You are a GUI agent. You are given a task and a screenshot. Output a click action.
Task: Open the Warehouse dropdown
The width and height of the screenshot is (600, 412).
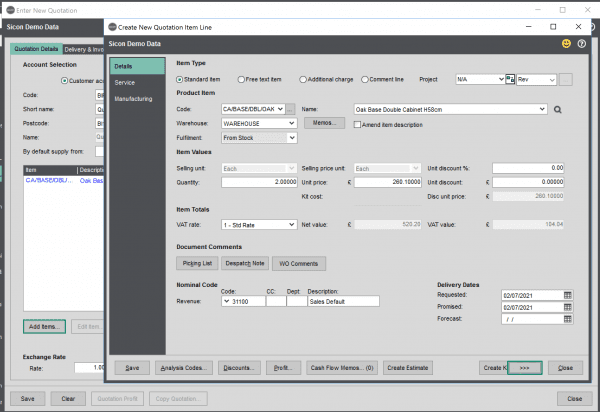[x=292, y=123]
